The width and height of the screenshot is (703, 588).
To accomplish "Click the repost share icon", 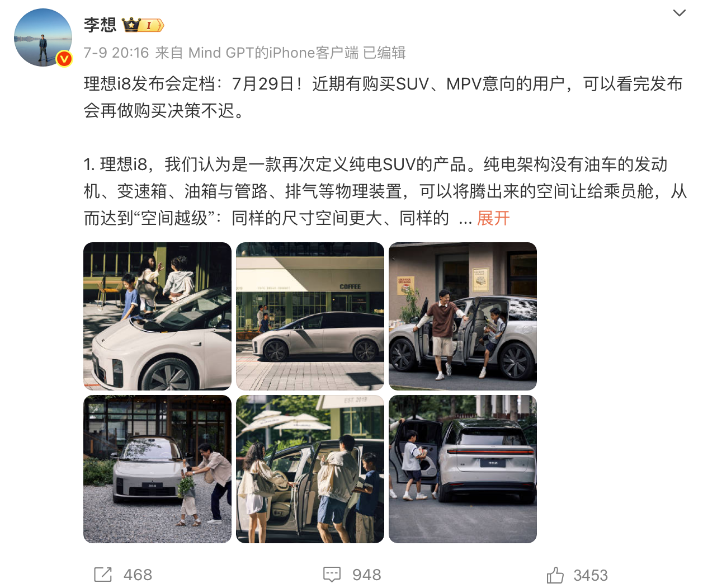I will pyautogui.click(x=103, y=575).
